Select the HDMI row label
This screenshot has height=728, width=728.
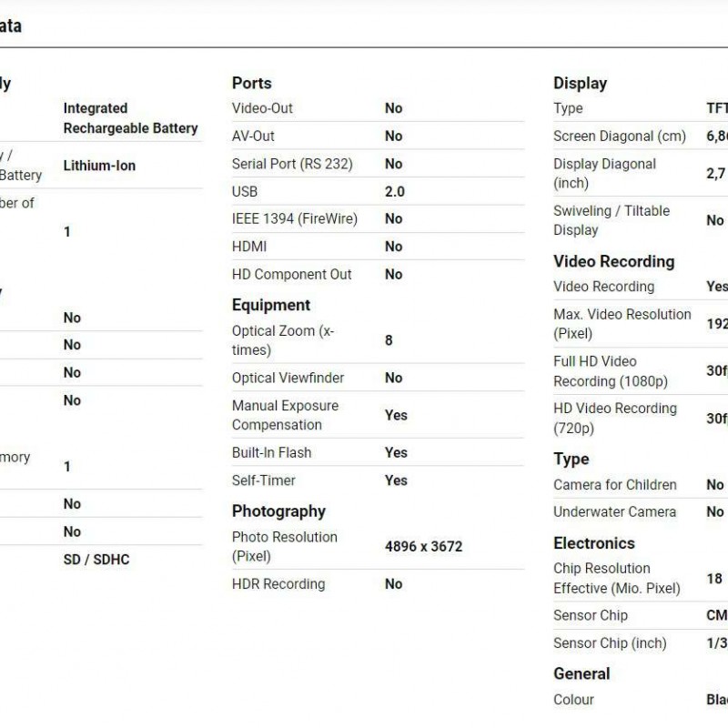point(249,247)
